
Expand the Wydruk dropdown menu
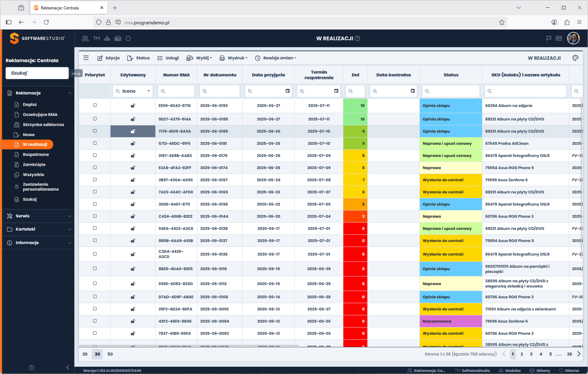[x=234, y=58]
